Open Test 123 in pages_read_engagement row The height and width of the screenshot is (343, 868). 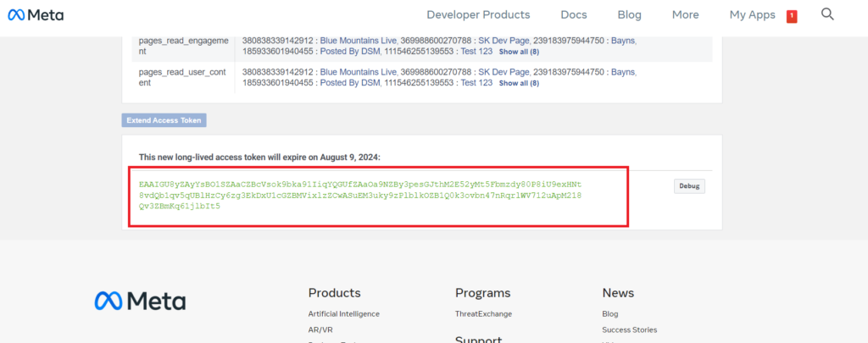pyautogui.click(x=476, y=52)
